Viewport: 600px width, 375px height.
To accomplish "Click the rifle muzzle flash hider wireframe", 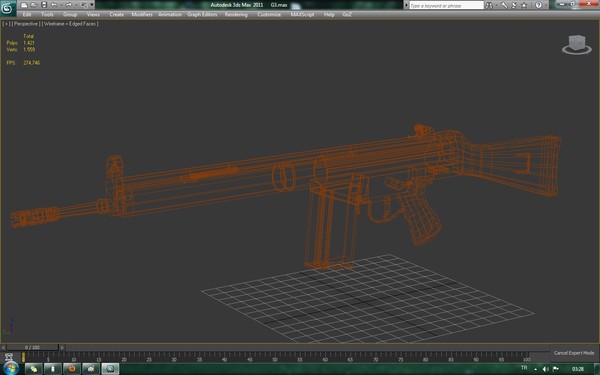I will point(34,217).
